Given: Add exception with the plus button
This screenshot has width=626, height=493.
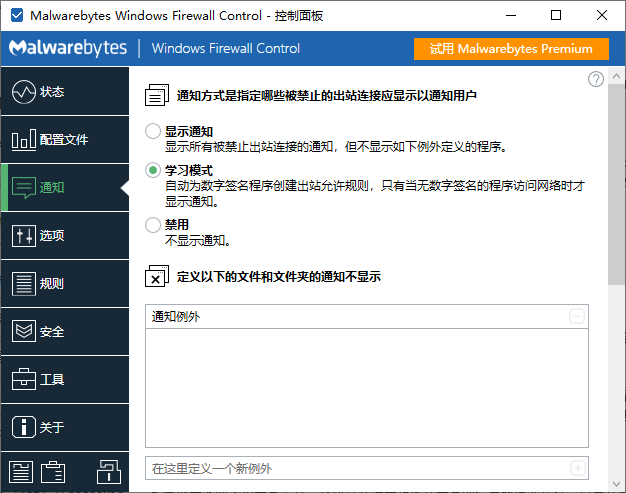Looking at the screenshot, I should (578, 468).
